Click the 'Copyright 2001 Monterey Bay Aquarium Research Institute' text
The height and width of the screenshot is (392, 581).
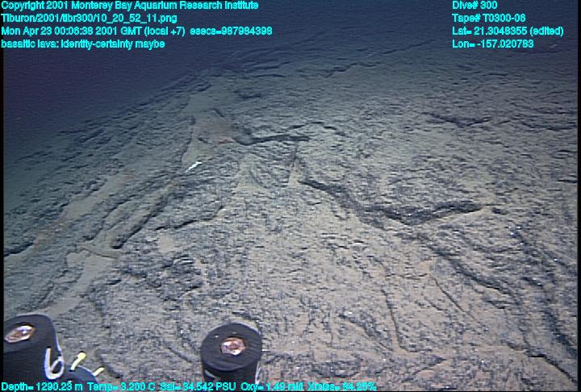130,6
